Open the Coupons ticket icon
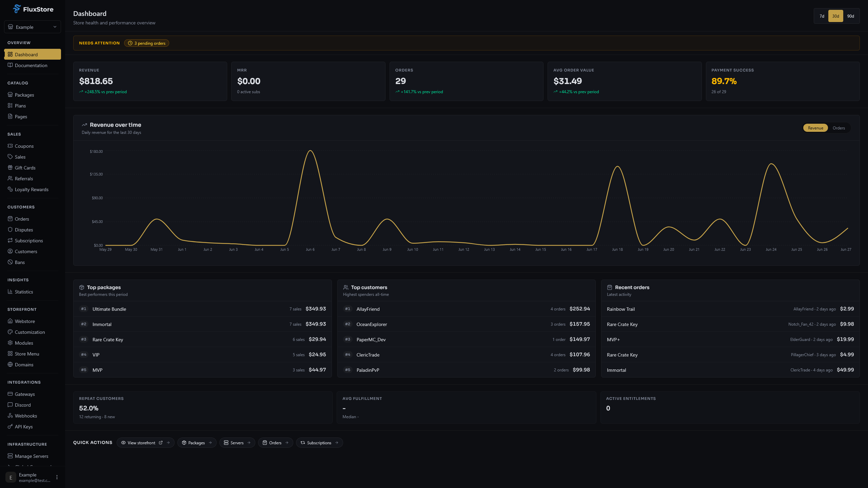Viewport: 868px width, 488px height. pyautogui.click(x=10, y=146)
